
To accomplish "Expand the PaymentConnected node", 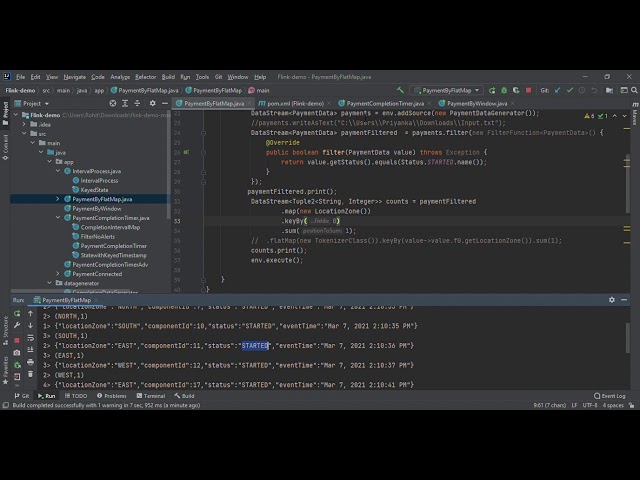I will [x=58, y=273].
